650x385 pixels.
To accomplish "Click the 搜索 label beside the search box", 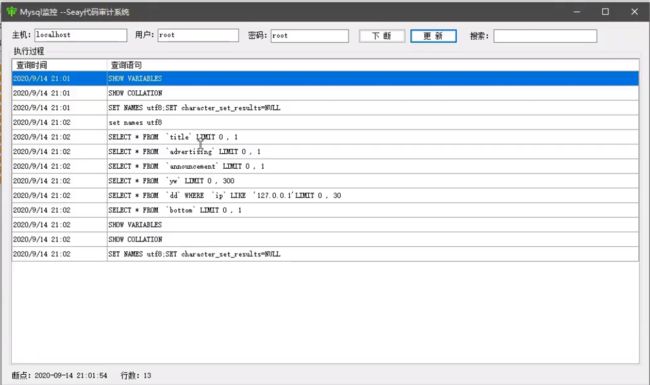I will pyautogui.click(x=480, y=36).
